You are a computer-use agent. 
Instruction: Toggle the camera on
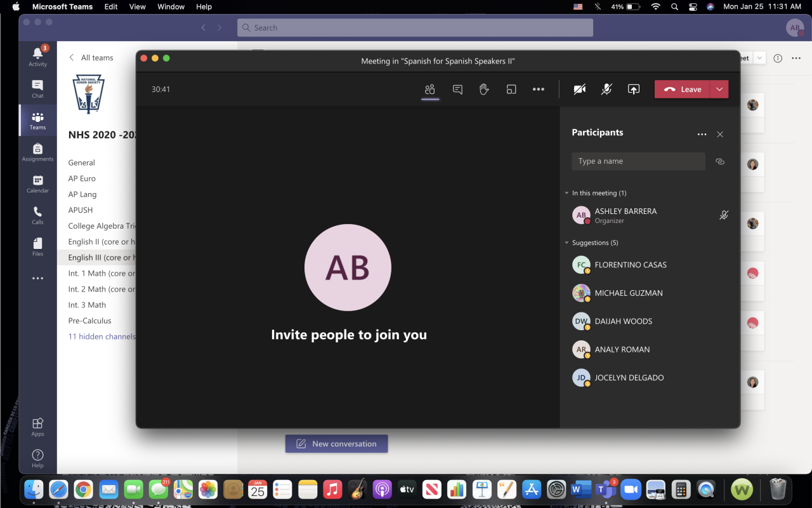point(579,90)
